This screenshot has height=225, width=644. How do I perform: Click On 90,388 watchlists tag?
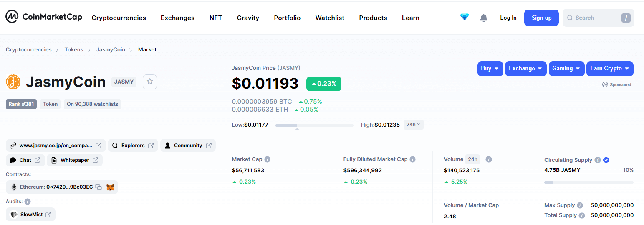(x=92, y=104)
